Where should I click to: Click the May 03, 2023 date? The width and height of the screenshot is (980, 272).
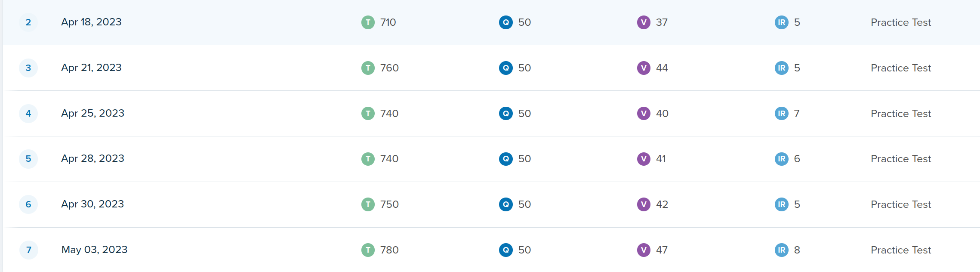click(x=94, y=250)
